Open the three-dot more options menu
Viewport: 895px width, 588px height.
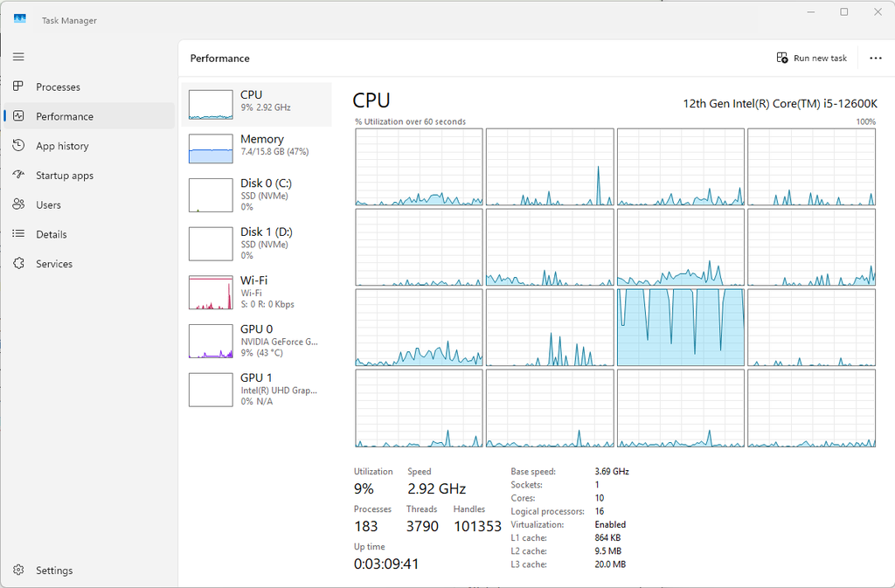(x=876, y=59)
